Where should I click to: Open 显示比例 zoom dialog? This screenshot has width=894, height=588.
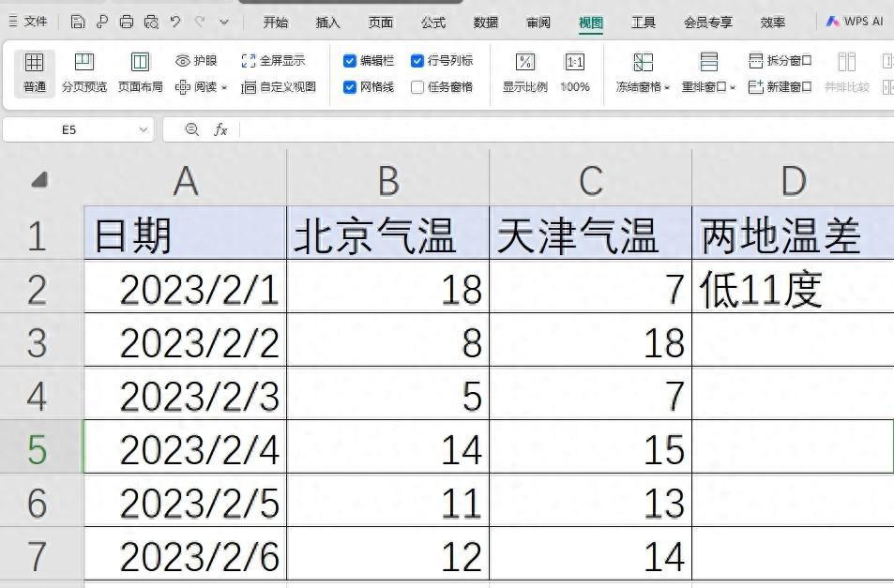525,73
